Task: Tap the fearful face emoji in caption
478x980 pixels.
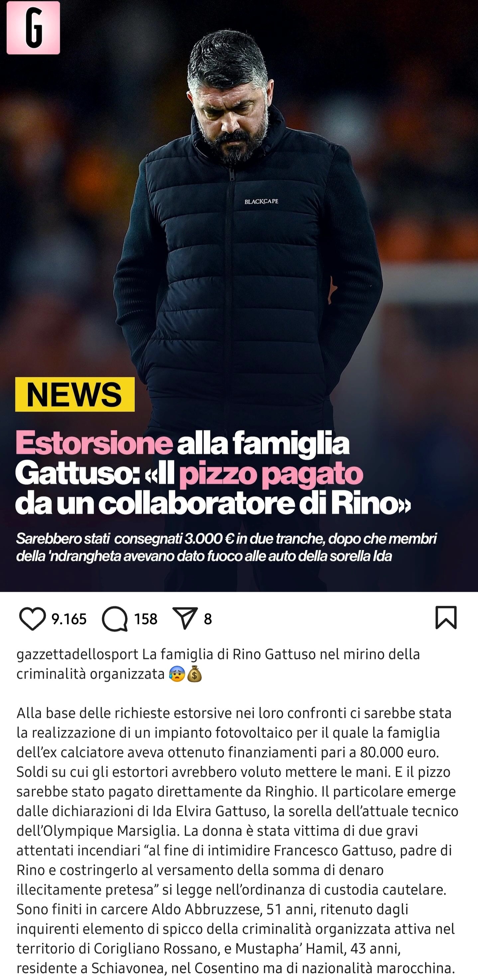Action: point(177,674)
